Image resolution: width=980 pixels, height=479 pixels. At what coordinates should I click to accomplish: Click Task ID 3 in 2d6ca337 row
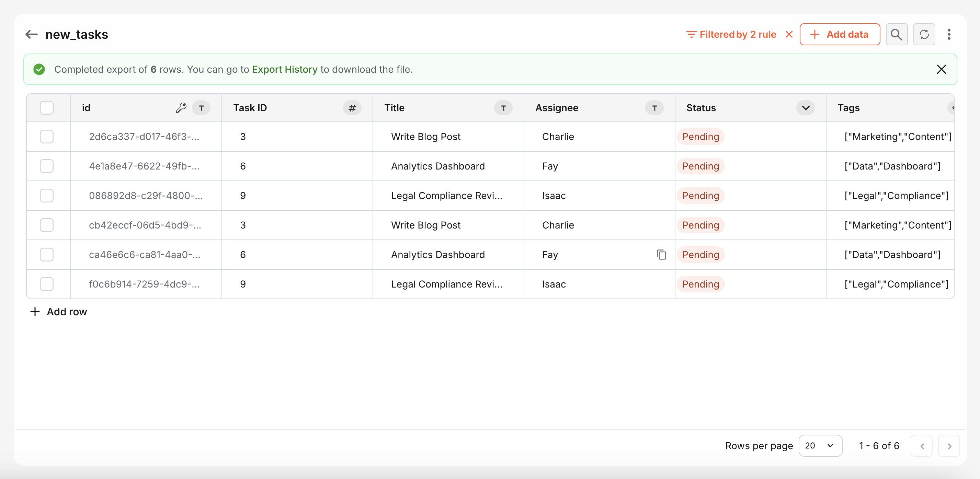pos(243,137)
